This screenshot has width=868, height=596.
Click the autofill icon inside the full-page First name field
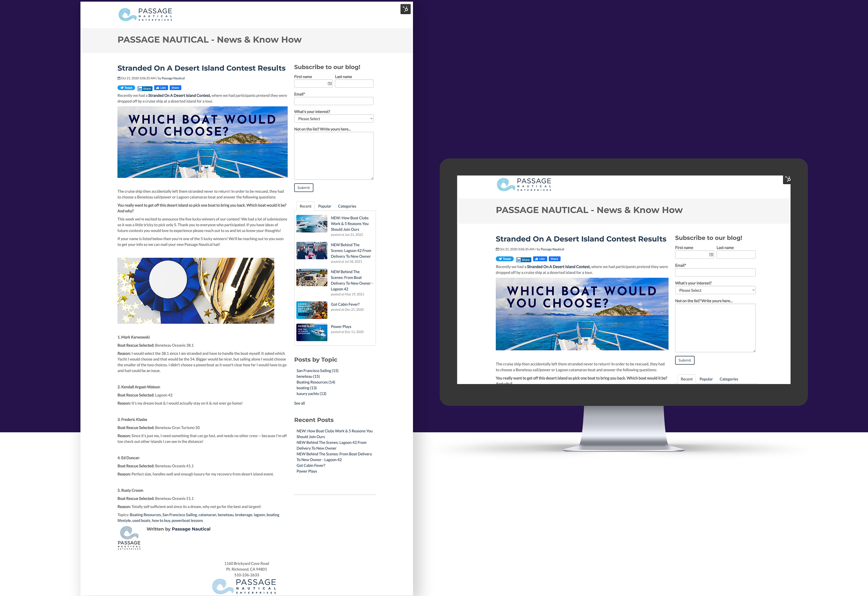click(329, 84)
